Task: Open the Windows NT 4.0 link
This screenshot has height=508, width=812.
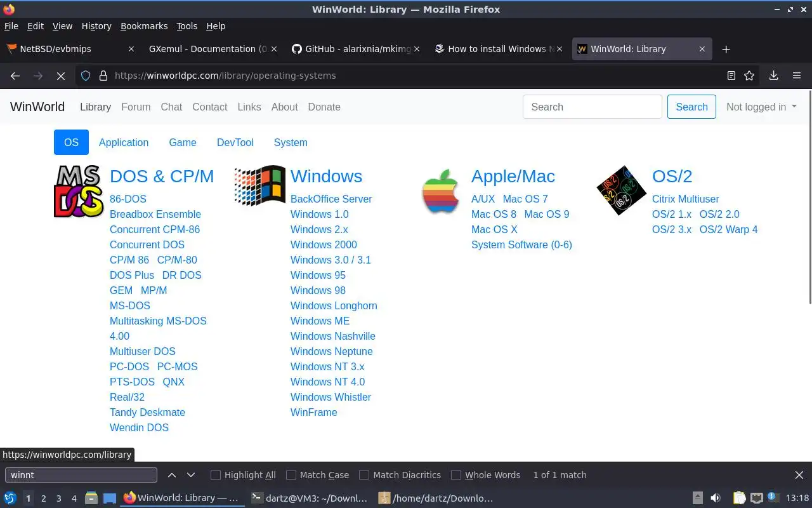Action: click(x=327, y=382)
